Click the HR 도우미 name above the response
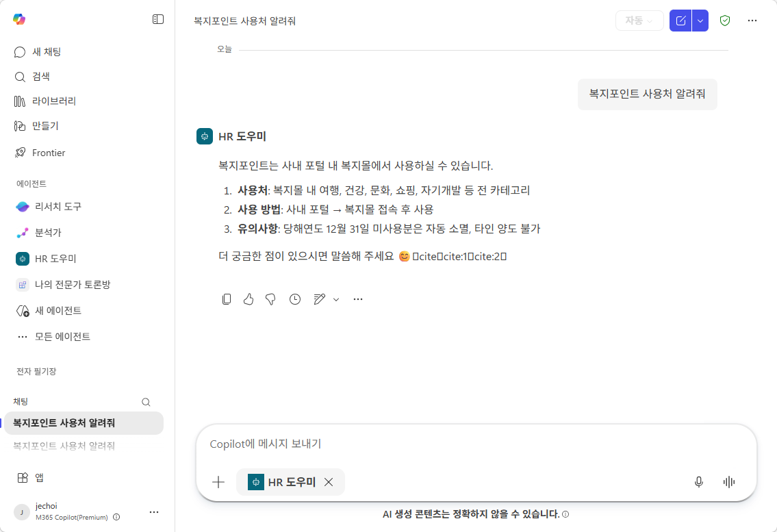Image resolution: width=777 pixels, height=532 pixels. click(242, 136)
